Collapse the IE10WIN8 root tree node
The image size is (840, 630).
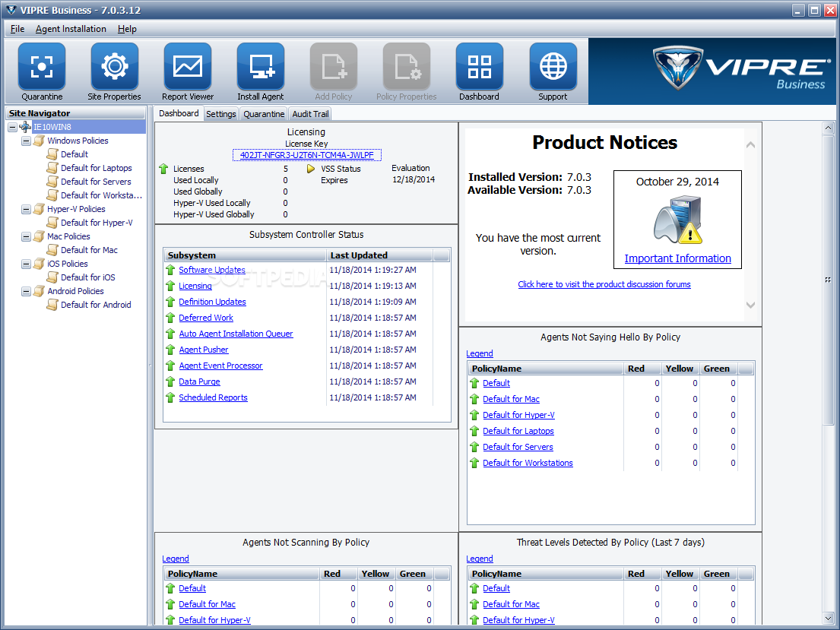(12, 128)
